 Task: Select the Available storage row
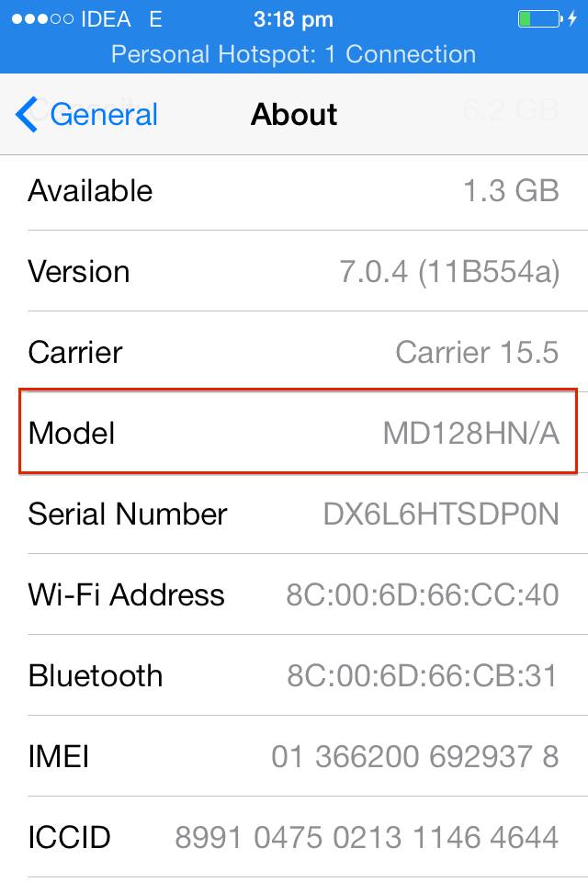[294, 191]
